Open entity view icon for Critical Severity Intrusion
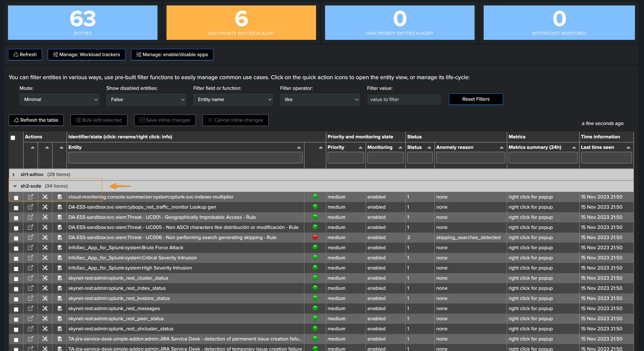This screenshot has height=351, width=644. 31,258
